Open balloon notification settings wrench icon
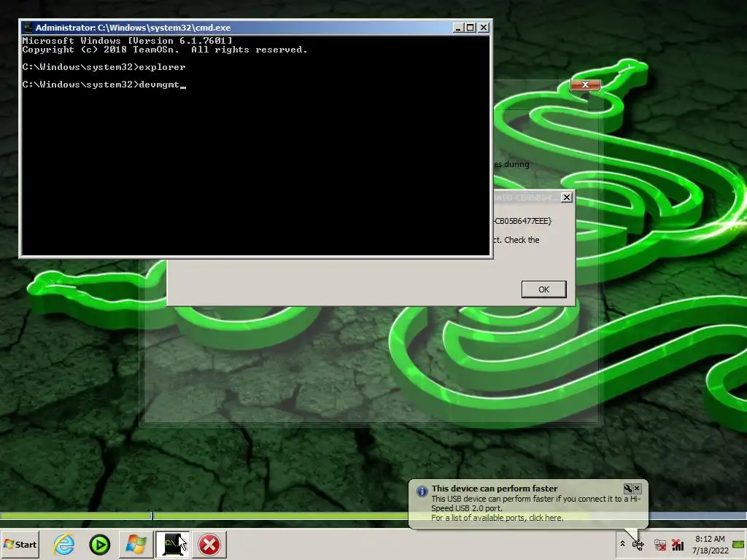Screen dimensions: 747x560 (x=628, y=488)
